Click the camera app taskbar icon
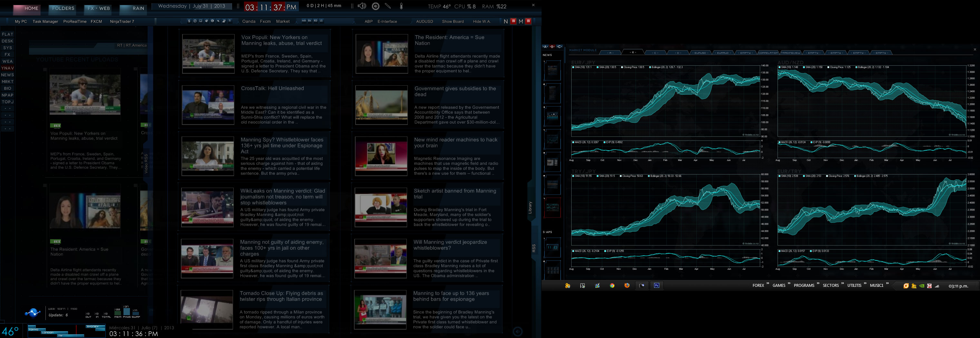 point(642,286)
